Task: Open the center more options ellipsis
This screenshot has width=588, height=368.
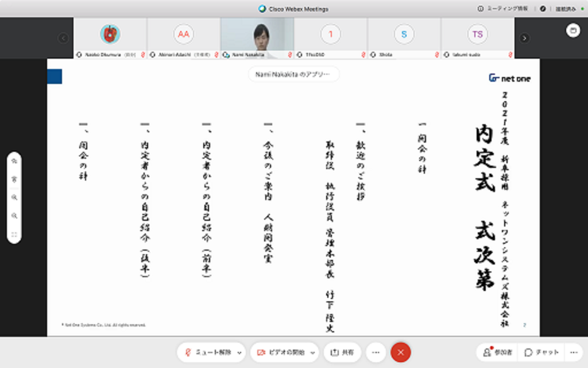Action: 376,352
